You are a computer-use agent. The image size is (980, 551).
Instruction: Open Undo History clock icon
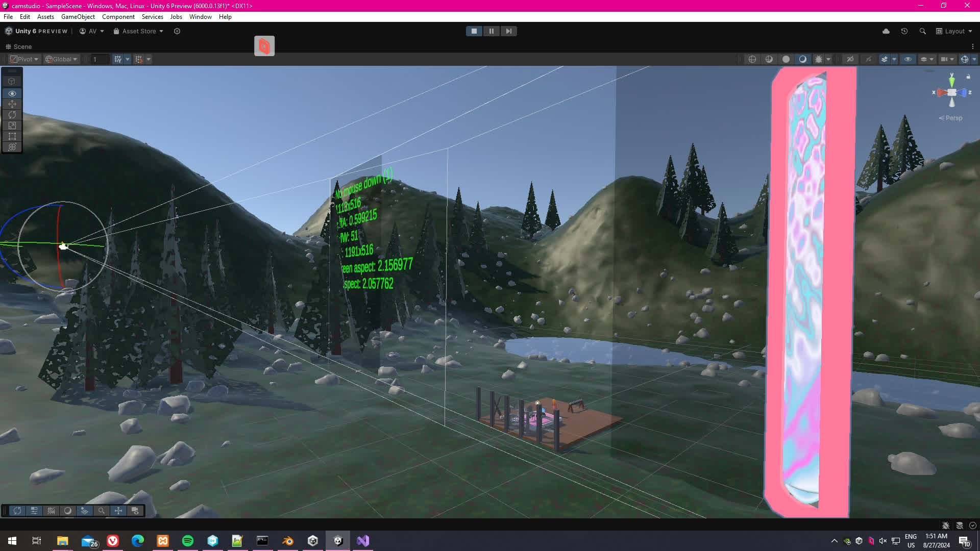tap(904, 31)
